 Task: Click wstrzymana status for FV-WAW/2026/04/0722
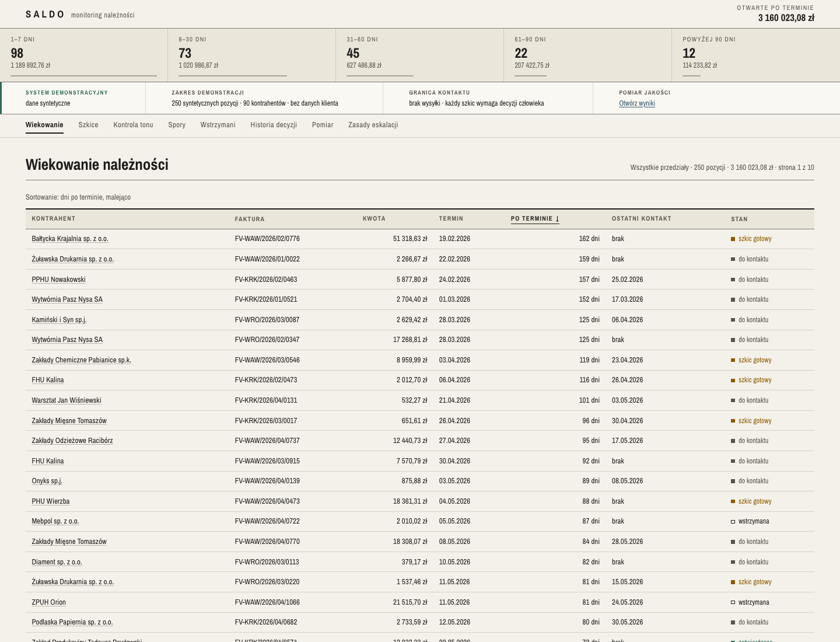point(750,521)
